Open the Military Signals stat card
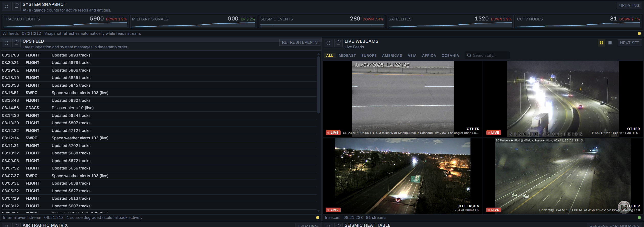The width and height of the screenshot is (644, 227). point(193,21)
